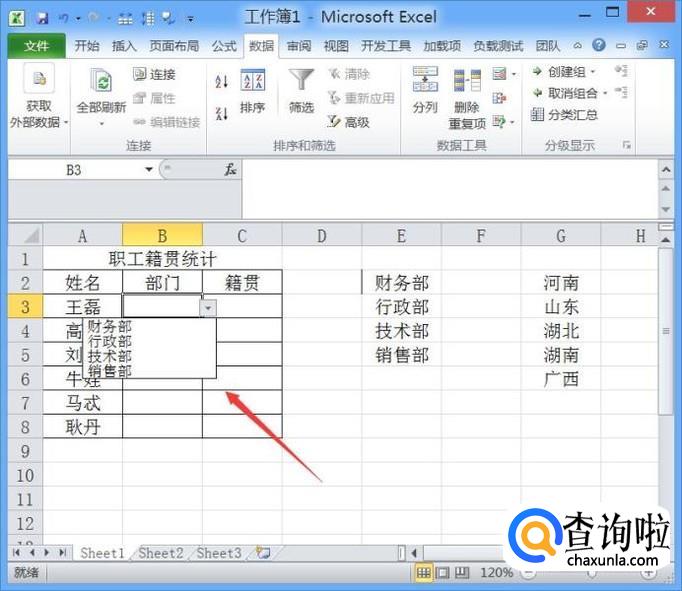Click Text to Columns icon
The image size is (682, 591).
(x=425, y=79)
